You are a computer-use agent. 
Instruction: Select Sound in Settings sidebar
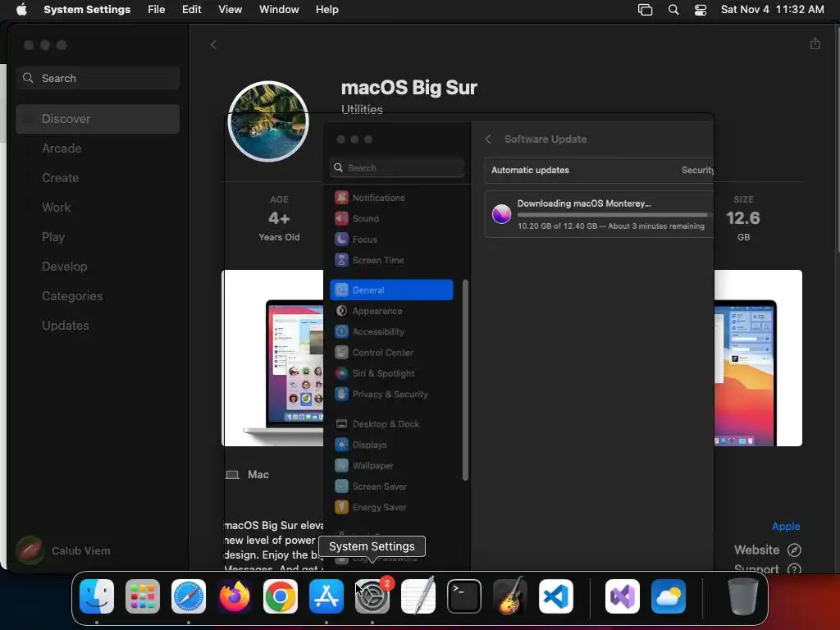point(392,218)
